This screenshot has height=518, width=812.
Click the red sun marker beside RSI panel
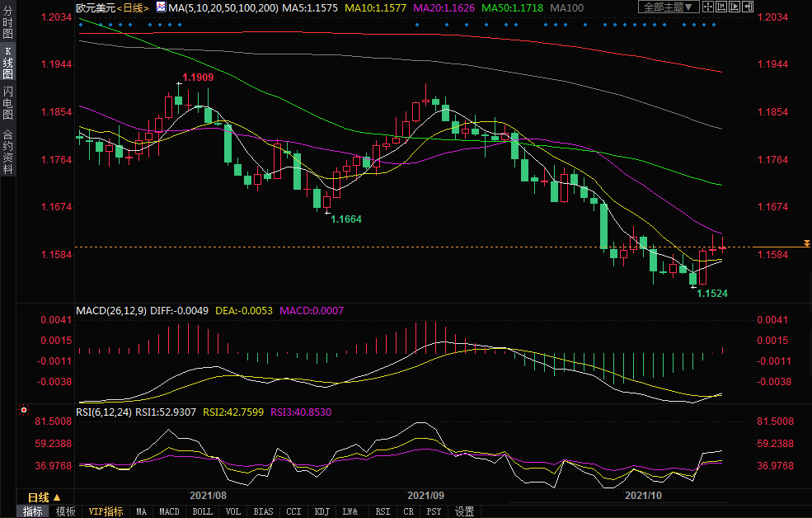(x=24, y=410)
